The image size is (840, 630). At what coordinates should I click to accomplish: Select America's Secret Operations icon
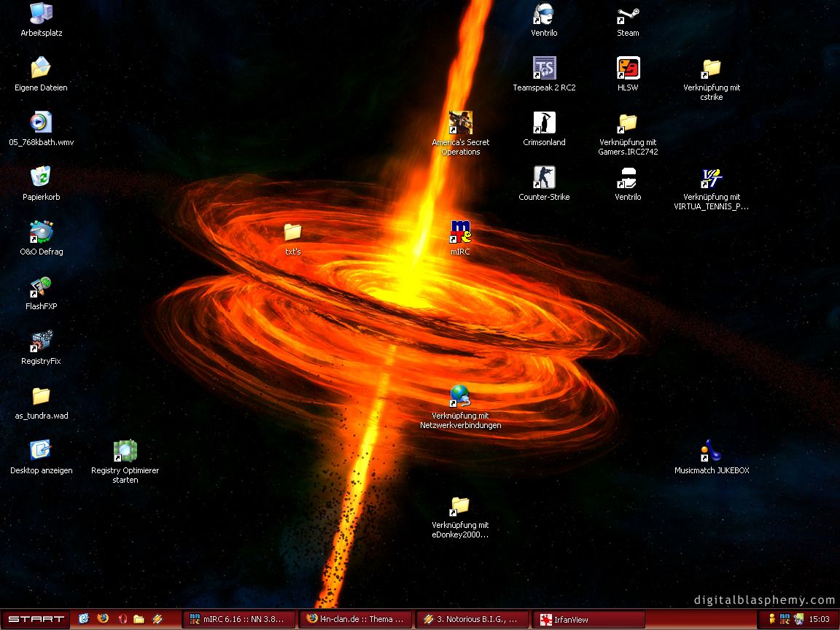[460, 123]
